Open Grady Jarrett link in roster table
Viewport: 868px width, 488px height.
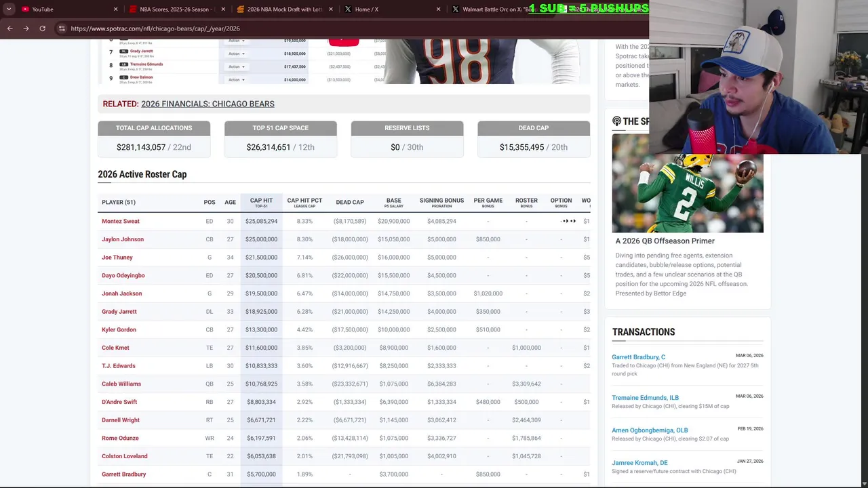coord(119,312)
